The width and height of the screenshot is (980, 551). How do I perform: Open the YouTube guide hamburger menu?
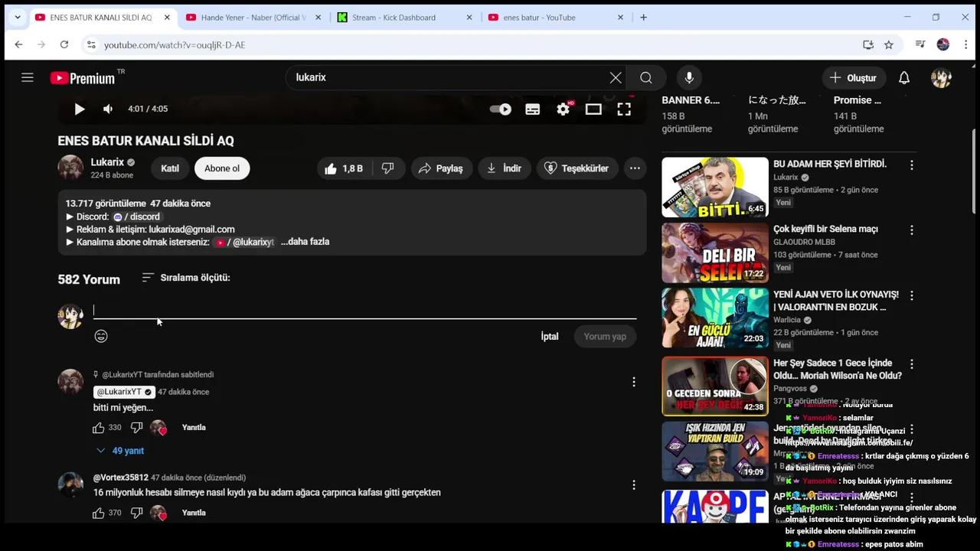[28, 77]
